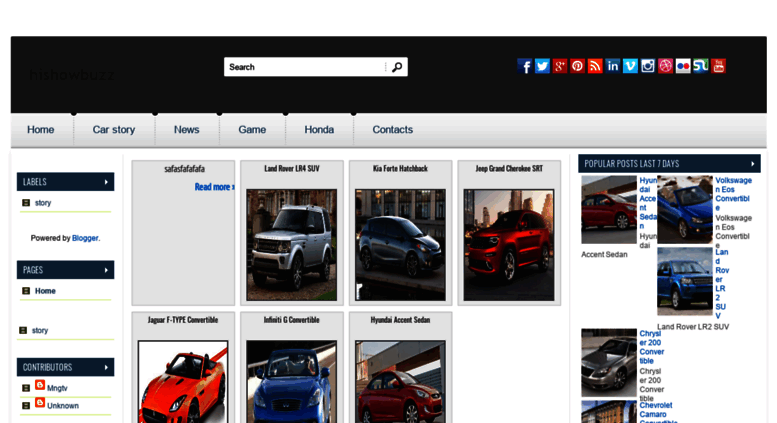The image size is (777, 423).
Task: Click the Kia Forte Hatchback image
Action: point(400,245)
